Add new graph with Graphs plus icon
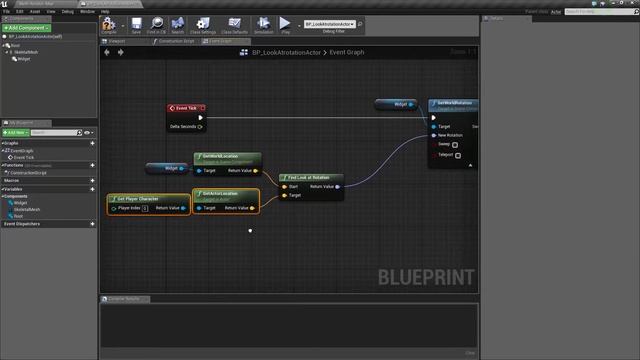 click(x=92, y=143)
